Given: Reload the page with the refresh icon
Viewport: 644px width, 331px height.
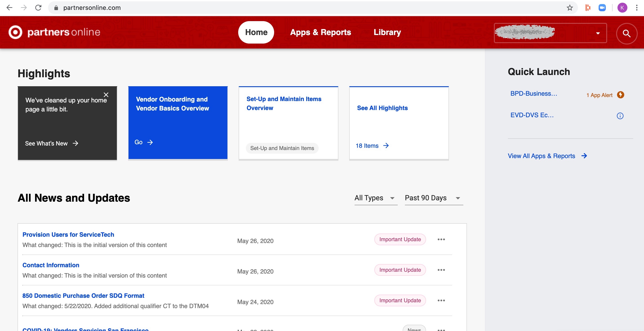Looking at the screenshot, I should pos(38,8).
